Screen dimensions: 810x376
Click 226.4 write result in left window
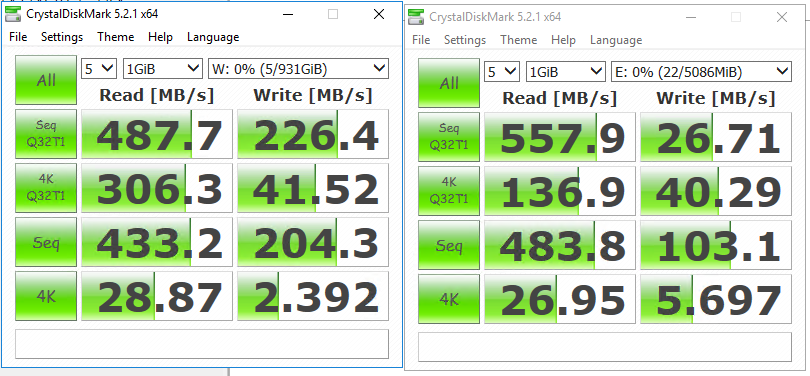coord(313,134)
